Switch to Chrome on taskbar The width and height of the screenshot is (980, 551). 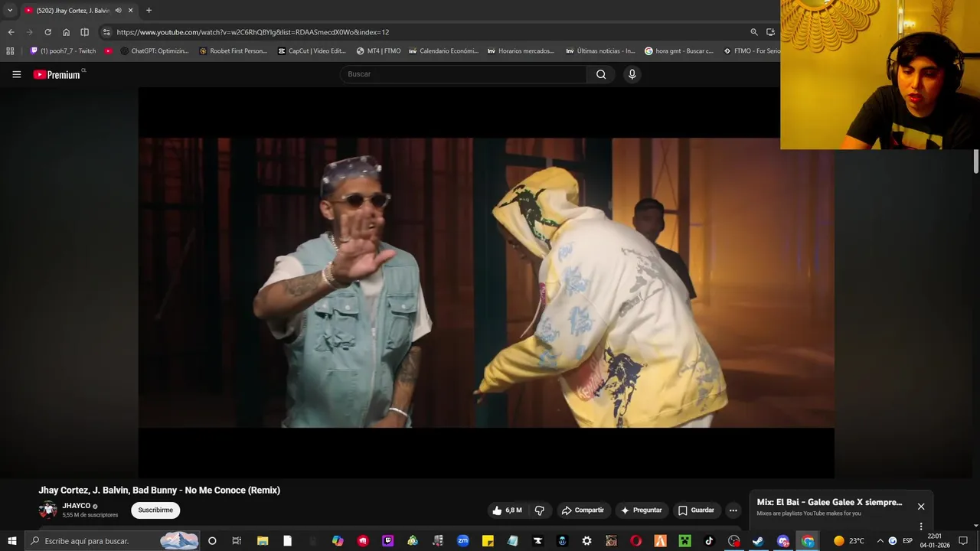(808, 541)
